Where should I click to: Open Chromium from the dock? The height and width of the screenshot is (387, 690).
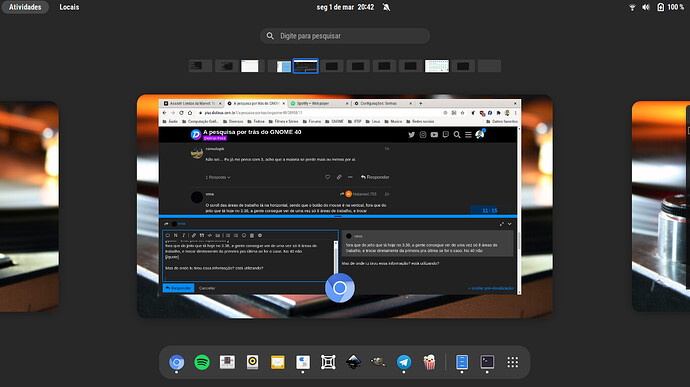176,362
